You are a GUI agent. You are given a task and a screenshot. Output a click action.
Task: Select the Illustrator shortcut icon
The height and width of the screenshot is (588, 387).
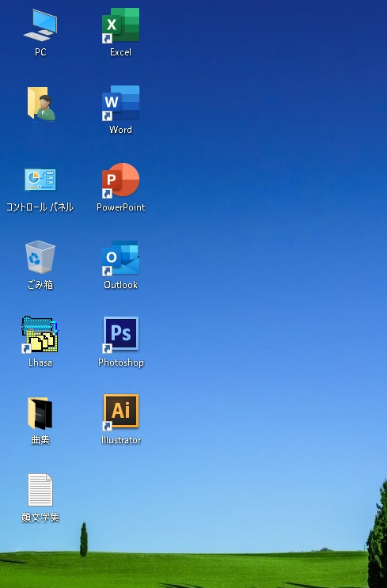tap(120, 412)
